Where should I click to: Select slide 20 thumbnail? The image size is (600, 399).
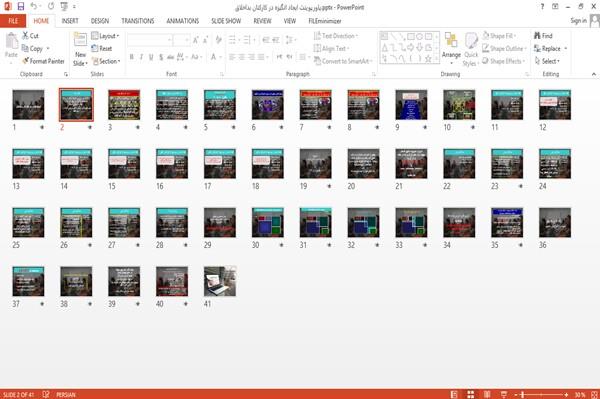[364, 164]
